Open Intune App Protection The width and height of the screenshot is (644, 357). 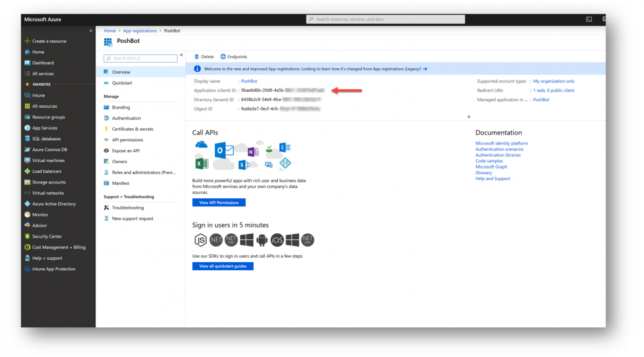point(54,269)
